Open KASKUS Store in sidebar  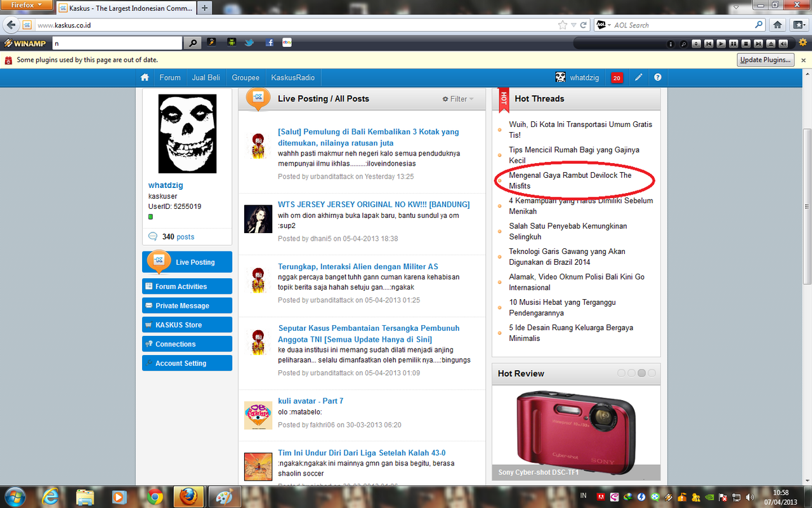click(187, 324)
